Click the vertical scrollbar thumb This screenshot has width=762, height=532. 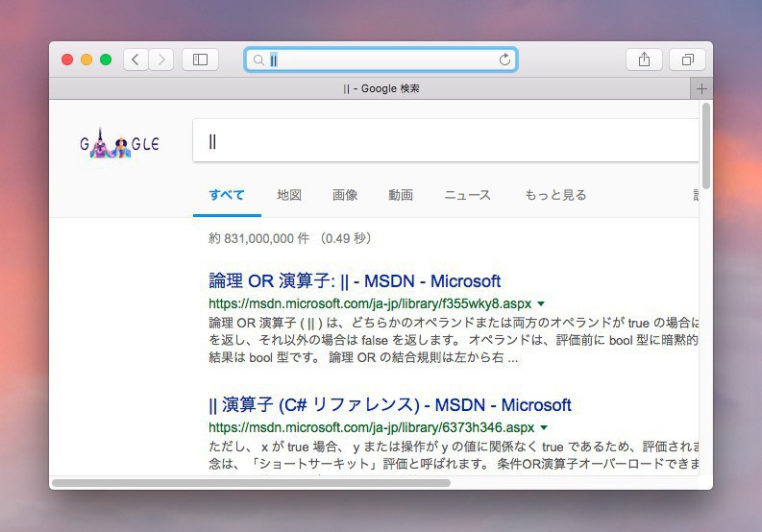[x=705, y=146]
